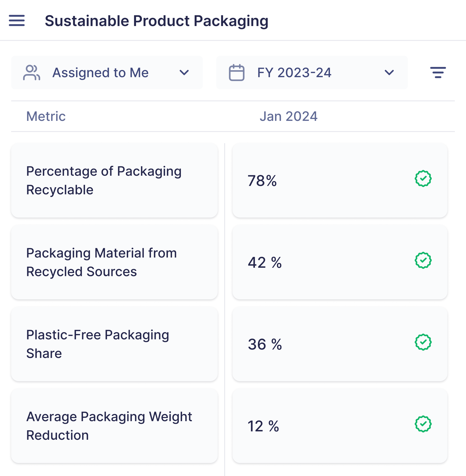Click the Jan 2024 column header
Viewport: 466px width, 476px height.
tap(289, 116)
